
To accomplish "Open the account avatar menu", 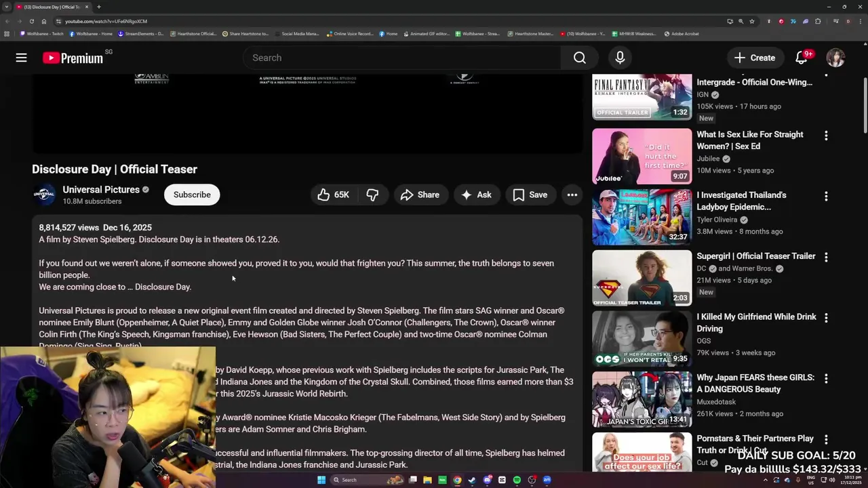I will 835,58.
